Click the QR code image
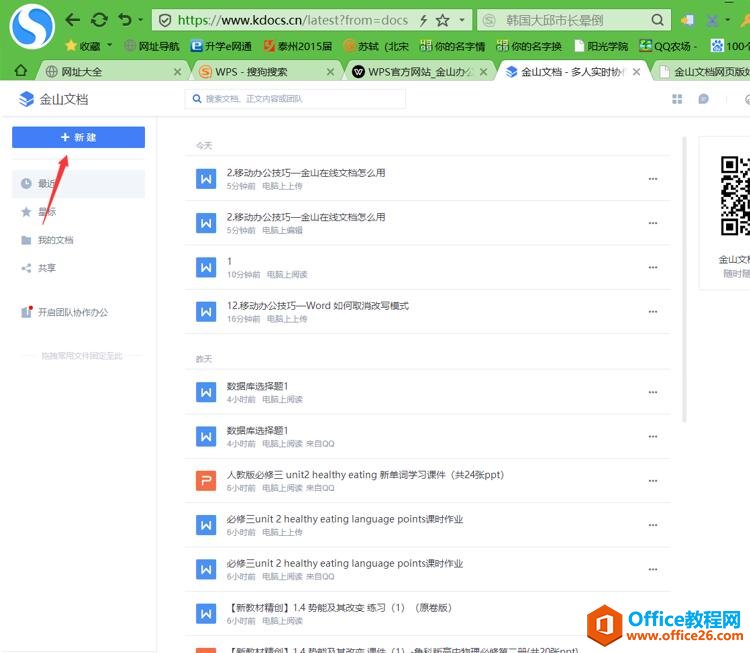 point(735,196)
